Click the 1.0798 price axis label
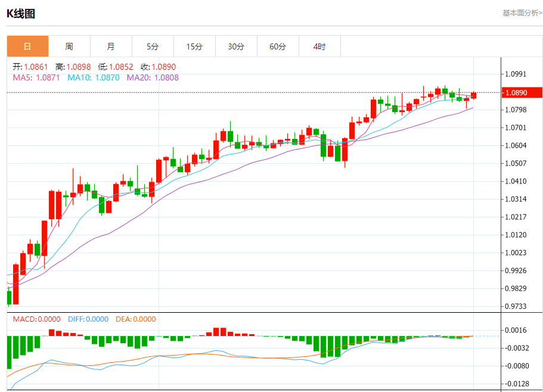The height and width of the screenshot is (392, 543). point(516,110)
